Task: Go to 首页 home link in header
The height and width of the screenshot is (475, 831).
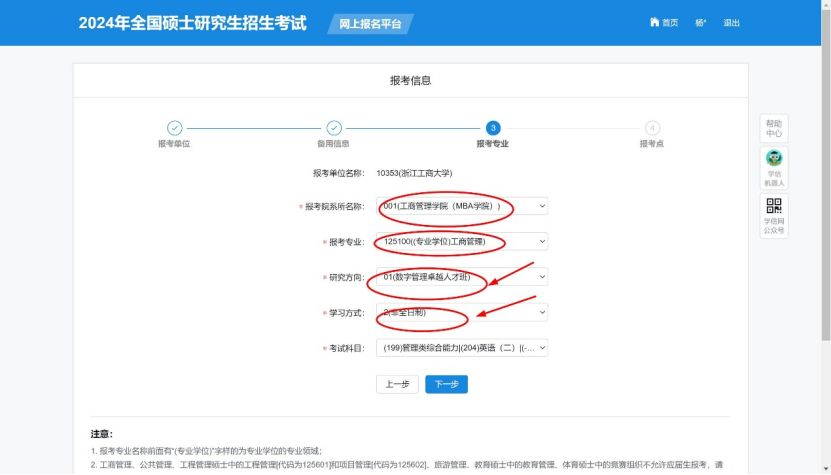Action: coord(664,23)
